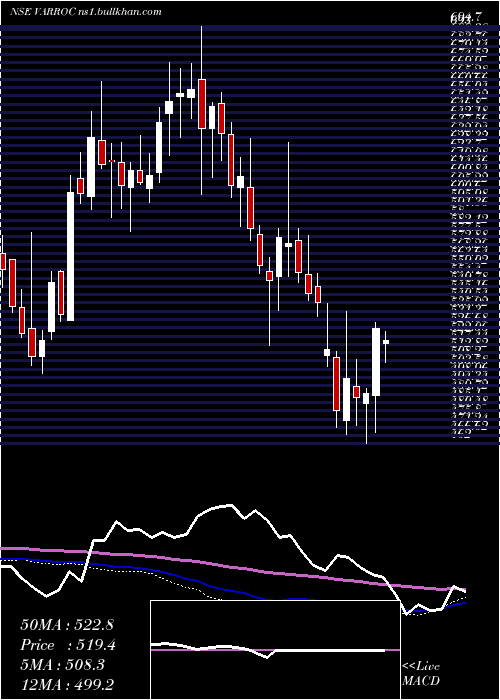Open the MACD inset chart box

coord(275,650)
